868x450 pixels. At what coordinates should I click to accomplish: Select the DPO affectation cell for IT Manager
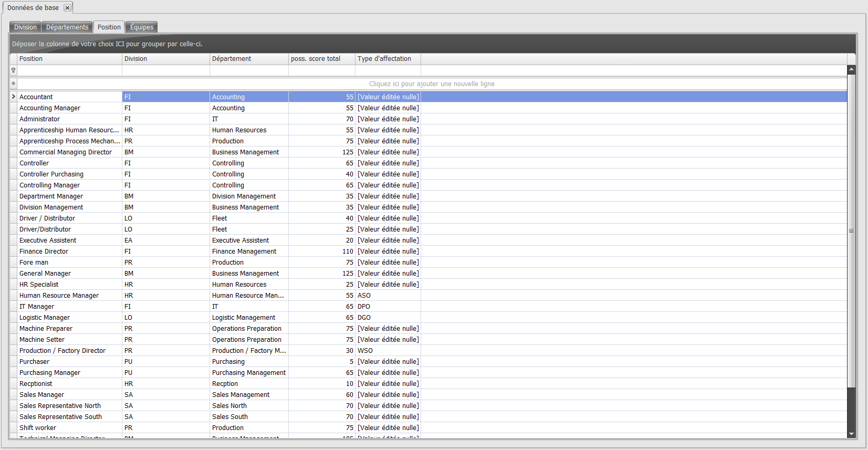388,307
